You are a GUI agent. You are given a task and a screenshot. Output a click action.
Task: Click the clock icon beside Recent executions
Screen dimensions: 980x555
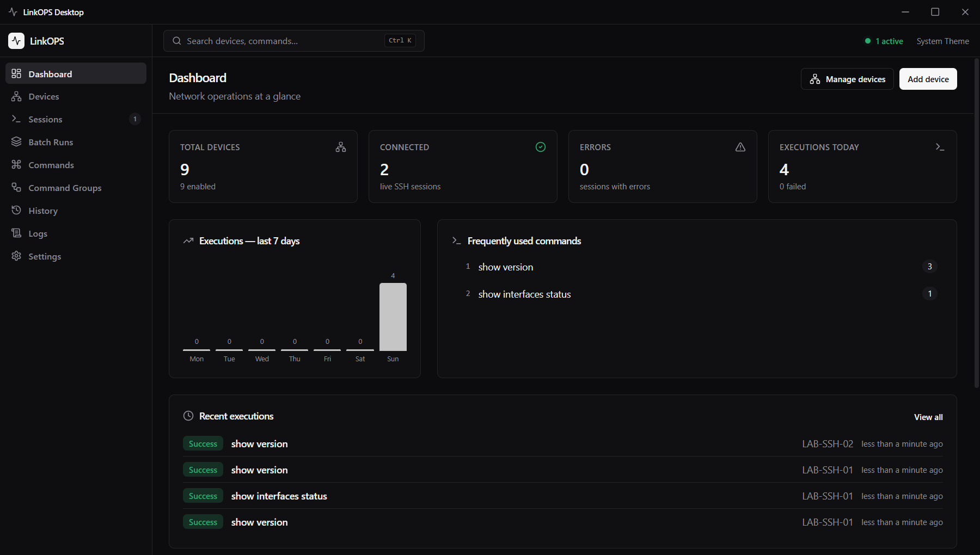click(188, 416)
